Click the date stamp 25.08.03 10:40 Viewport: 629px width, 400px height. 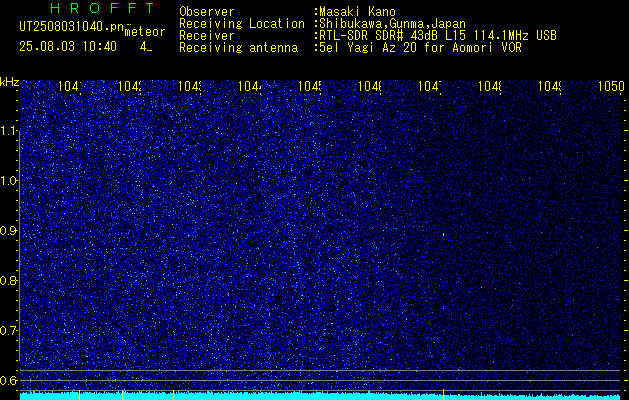pos(68,47)
